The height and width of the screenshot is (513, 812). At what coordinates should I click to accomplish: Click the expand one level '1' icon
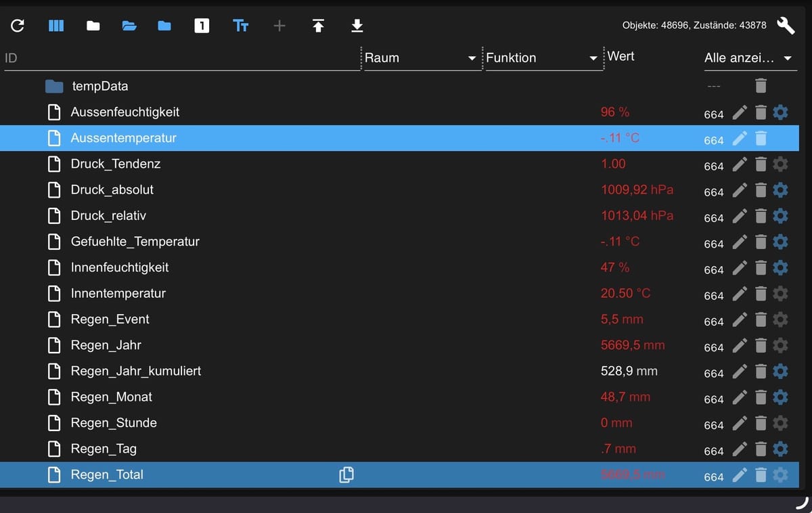tap(202, 26)
